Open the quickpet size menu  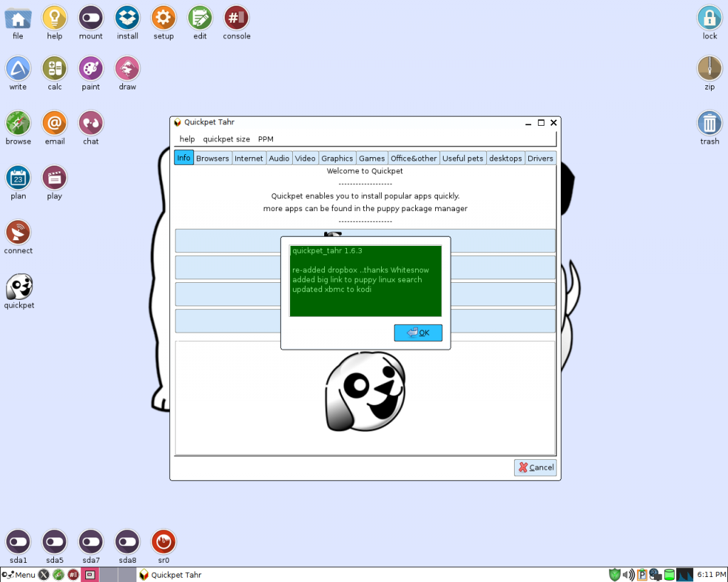[x=226, y=139]
